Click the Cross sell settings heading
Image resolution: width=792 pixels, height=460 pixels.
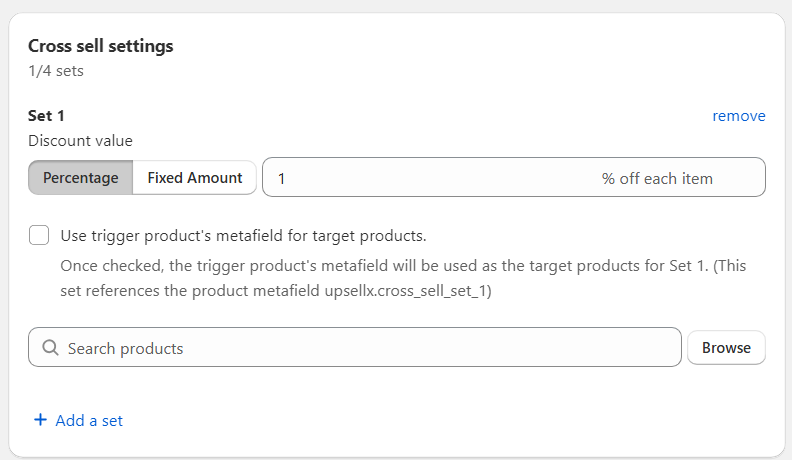[101, 46]
